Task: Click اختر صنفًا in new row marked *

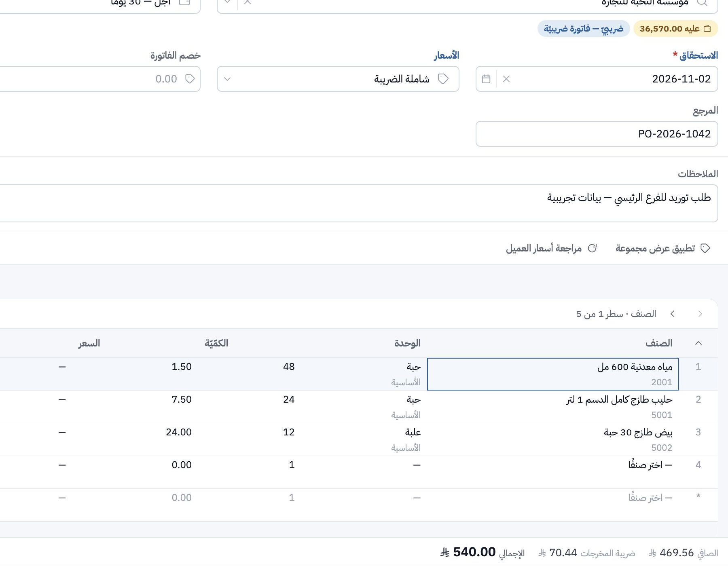Action: [650, 498]
